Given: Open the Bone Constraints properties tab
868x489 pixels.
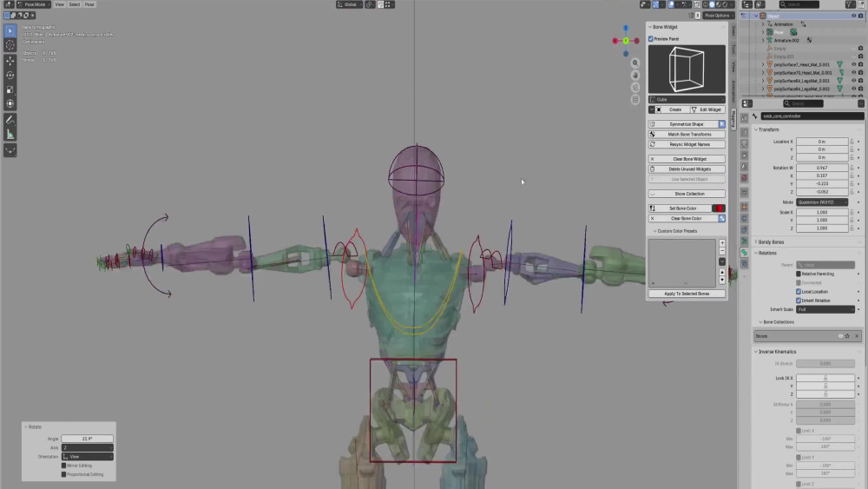Looking at the screenshot, I should pyautogui.click(x=744, y=263).
